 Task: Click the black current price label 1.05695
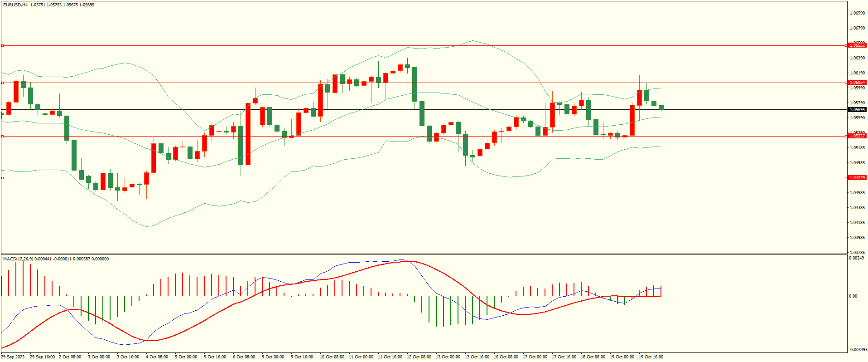click(x=857, y=110)
